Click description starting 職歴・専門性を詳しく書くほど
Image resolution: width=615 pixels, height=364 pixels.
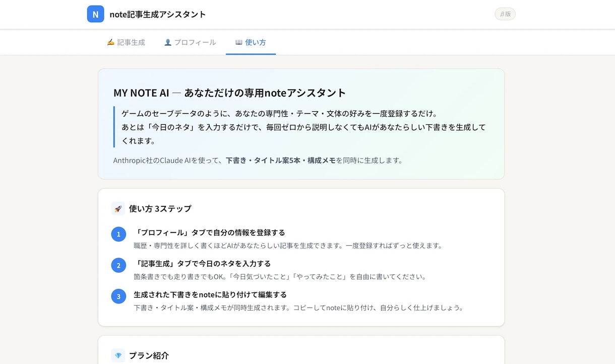coord(289,246)
